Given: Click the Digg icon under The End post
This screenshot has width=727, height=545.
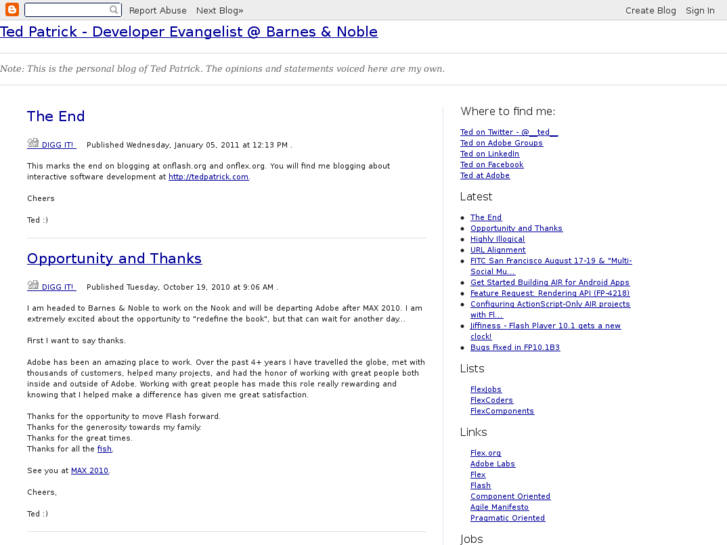Looking at the screenshot, I should (x=33, y=143).
